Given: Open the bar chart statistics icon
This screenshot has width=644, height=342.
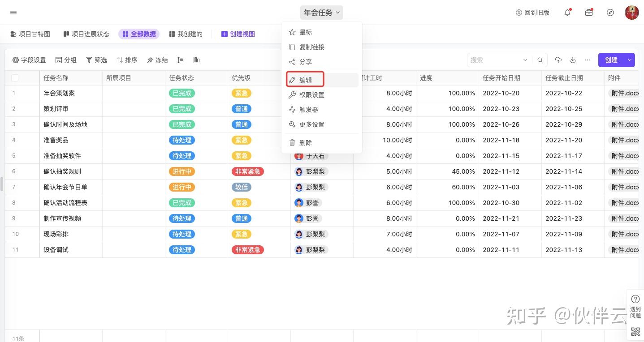Looking at the screenshot, I should pyautogui.click(x=196, y=60).
